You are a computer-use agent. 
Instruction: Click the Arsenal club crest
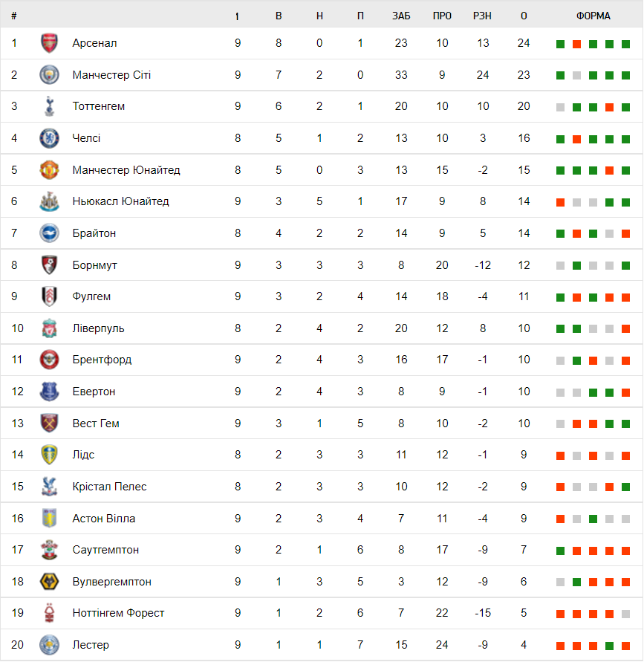(49, 43)
